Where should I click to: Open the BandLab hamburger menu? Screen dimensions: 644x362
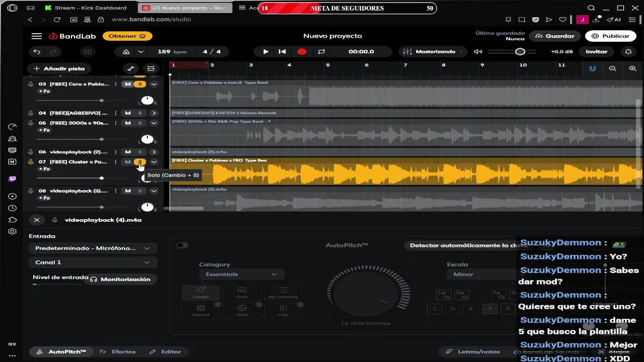[36, 36]
